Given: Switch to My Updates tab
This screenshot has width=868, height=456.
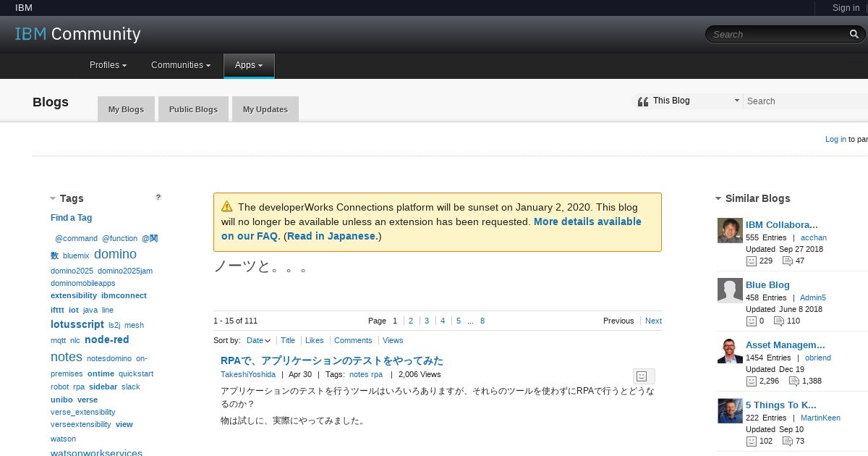Looking at the screenshot, I should [x=265, y=109].
